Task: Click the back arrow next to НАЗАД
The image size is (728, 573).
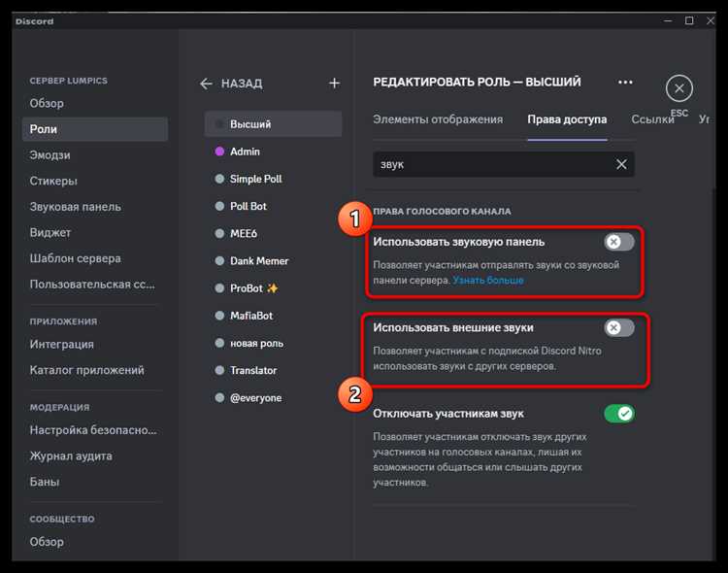Action: pos(206,84)
